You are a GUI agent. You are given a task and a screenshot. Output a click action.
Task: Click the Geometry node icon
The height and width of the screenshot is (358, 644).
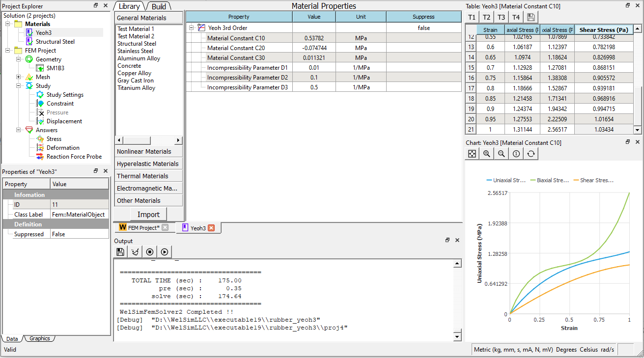click(29, 59)
